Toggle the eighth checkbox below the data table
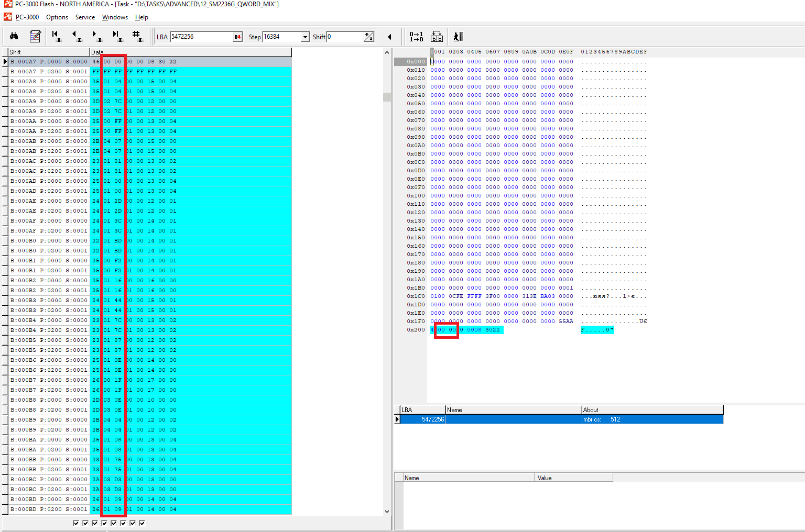 coord(142,523)
